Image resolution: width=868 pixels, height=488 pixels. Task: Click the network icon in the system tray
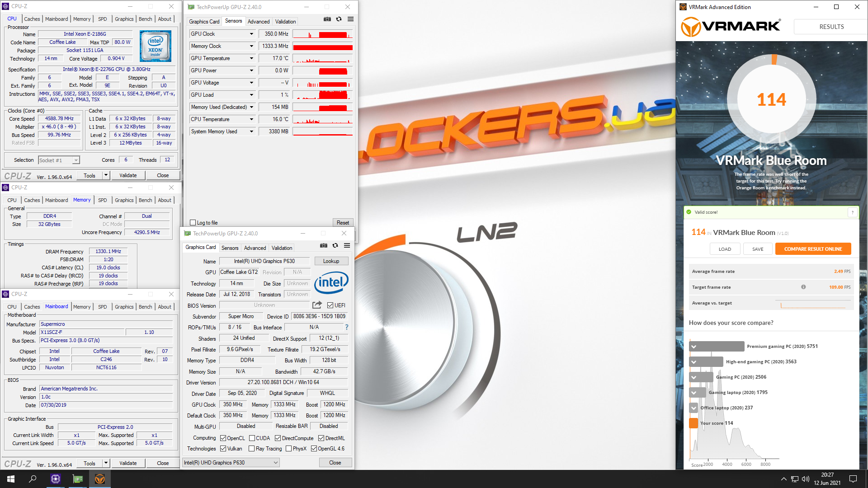pyautogui.click(x=795, y=479)
